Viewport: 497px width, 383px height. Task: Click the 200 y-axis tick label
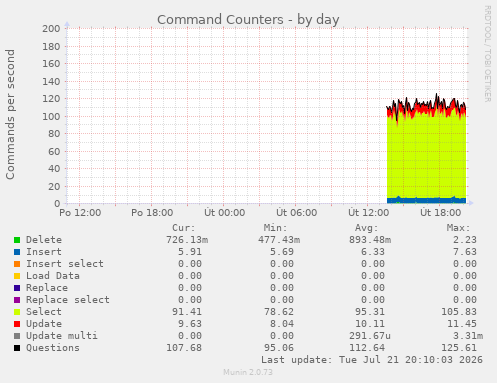pos(51,29)
